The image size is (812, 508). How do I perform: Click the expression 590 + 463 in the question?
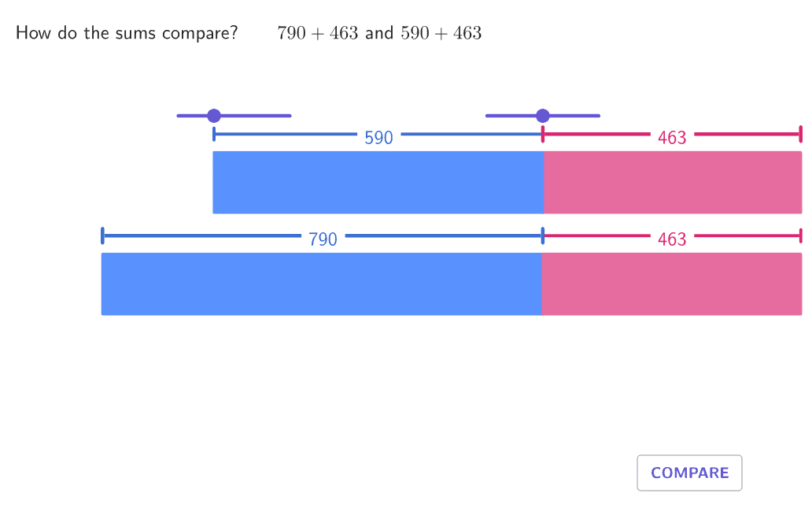[x=441, y=33]
